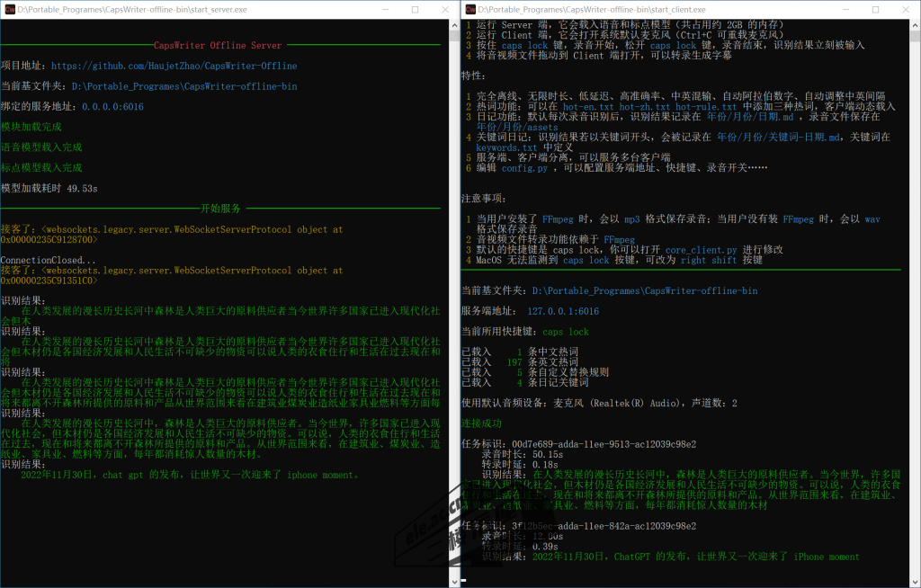Click the start_server.exe window icon
The image size is (921, 588).
click(8, 9)
